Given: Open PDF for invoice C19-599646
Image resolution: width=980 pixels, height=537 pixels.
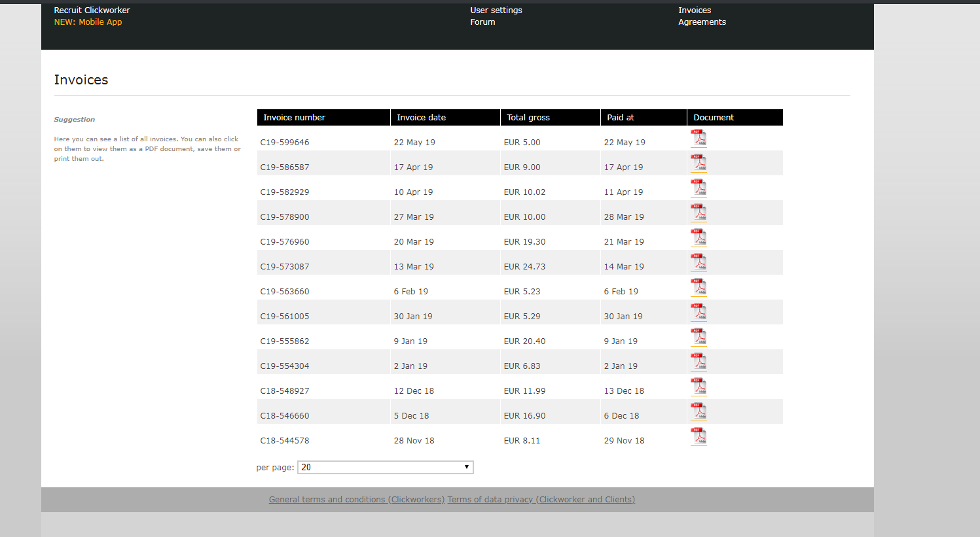Looking at the screenshot, I should 699,139.
